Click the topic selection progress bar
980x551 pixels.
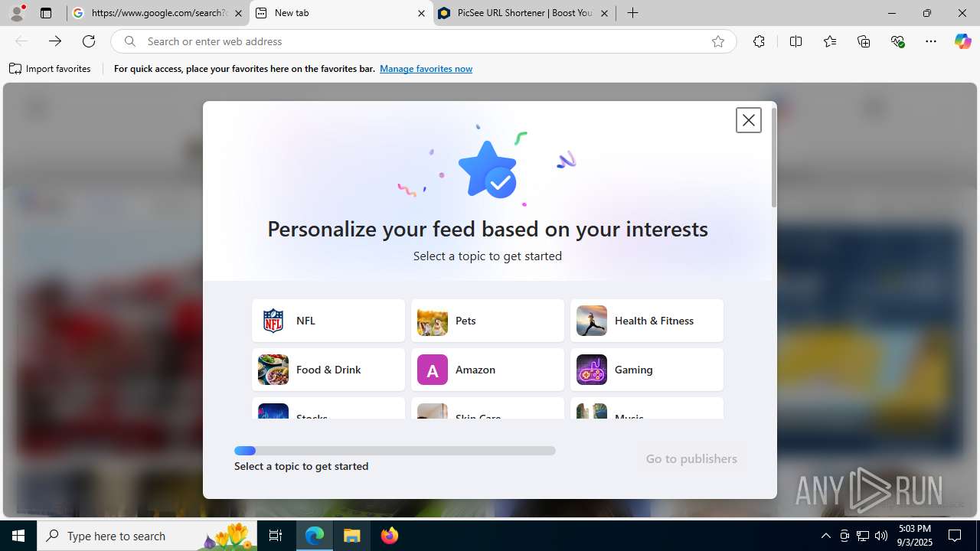pyautogui.click(x=395, y=451)
